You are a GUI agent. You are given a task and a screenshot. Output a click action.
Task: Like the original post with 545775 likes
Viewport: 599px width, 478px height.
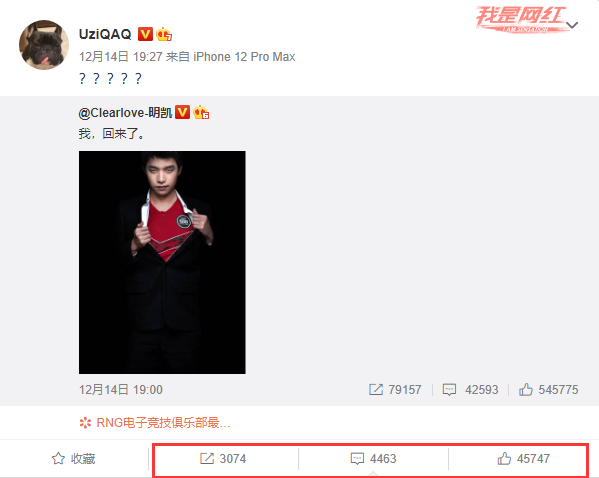tap(549, 390)
